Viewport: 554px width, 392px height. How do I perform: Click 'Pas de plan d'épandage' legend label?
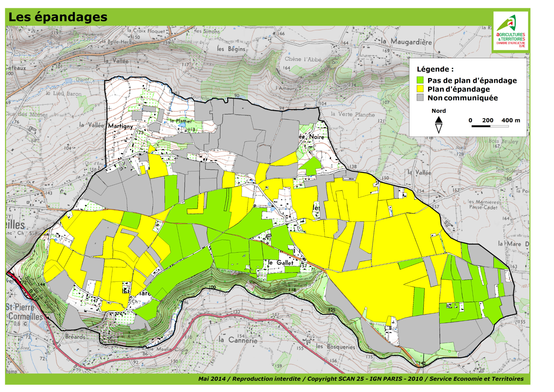coord(472,80)
